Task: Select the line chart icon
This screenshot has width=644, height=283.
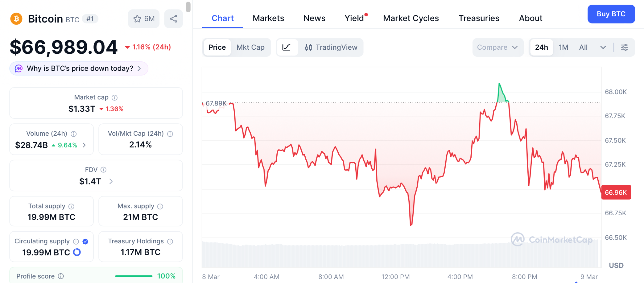Action: click(286, 48)
